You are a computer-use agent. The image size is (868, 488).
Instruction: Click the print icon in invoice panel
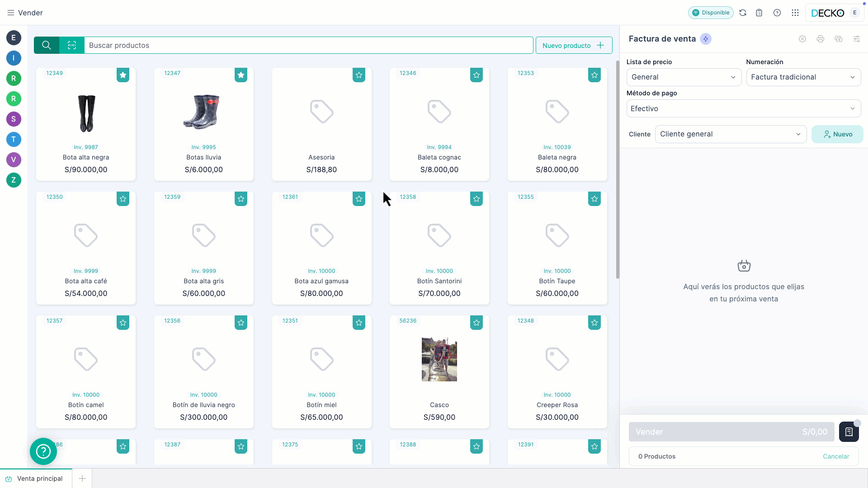821,39
